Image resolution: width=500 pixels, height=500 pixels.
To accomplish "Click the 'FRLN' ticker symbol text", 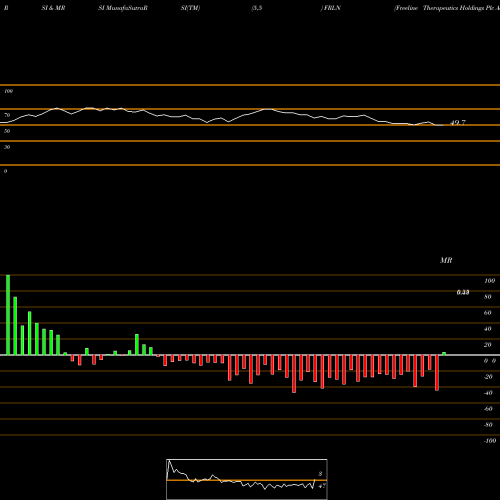I will (332, 8).
